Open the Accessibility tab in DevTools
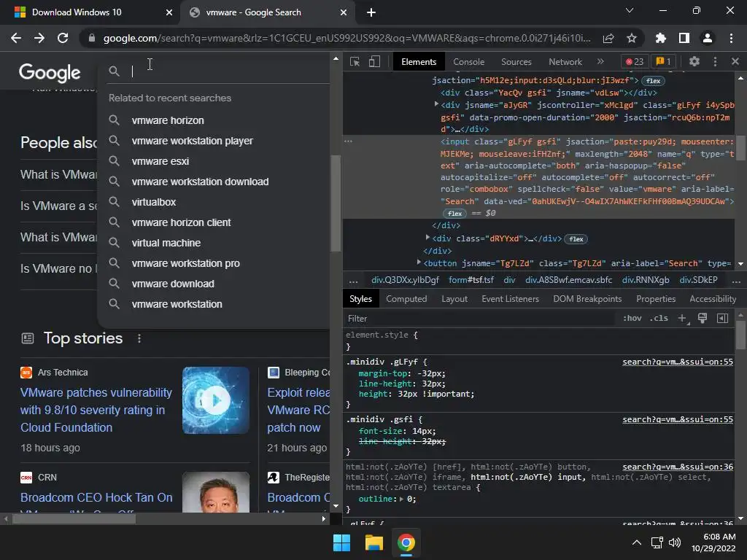Image resolution: width=747 pixels, height=560 pixels. (713, 299)
